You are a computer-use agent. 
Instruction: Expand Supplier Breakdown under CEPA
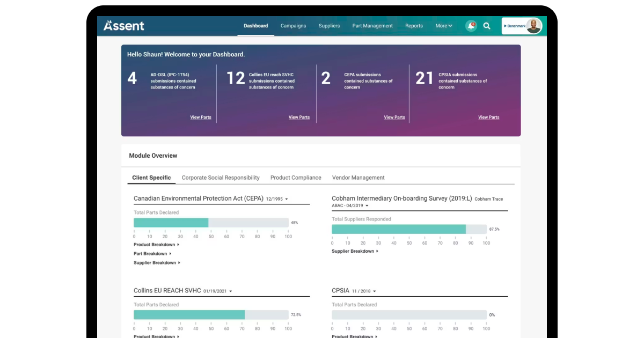click(157, 263)
